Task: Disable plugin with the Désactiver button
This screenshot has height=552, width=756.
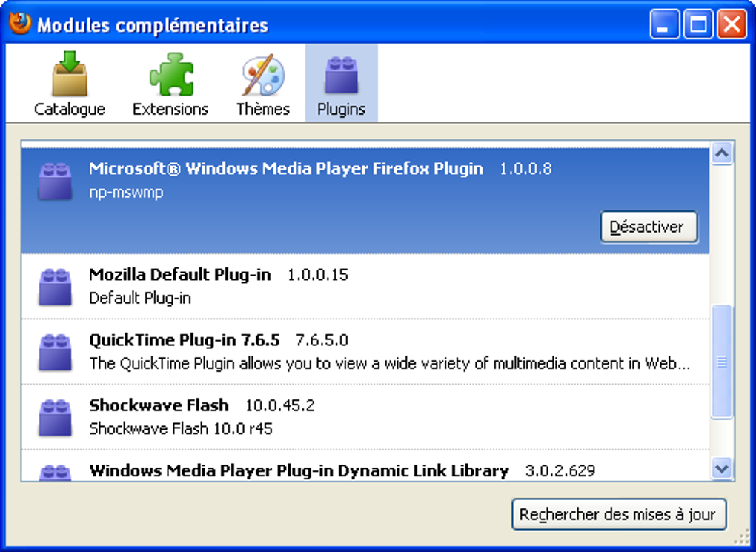Action: tap(649, 227)
